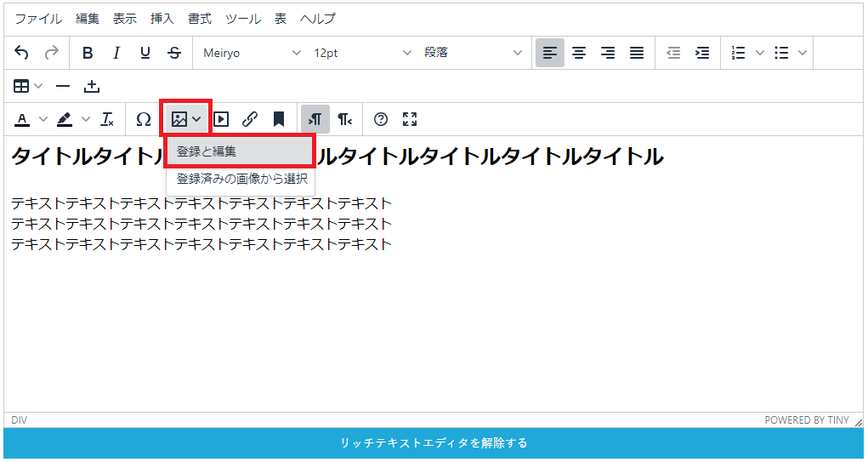Insert a bulleted list
Screen dimensions: 868x462
click(781, 54)
